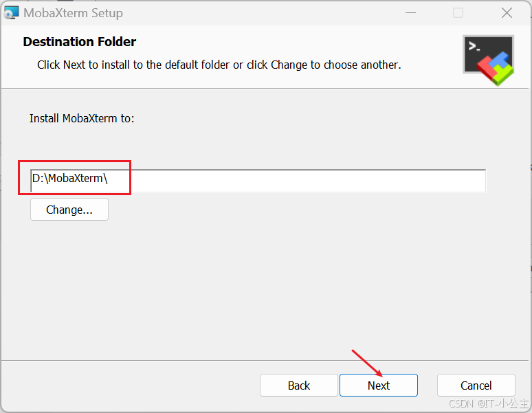Open the Change... folder dialog
The height and width of the screenshot is (413, 532).
(x=69, y=210)
